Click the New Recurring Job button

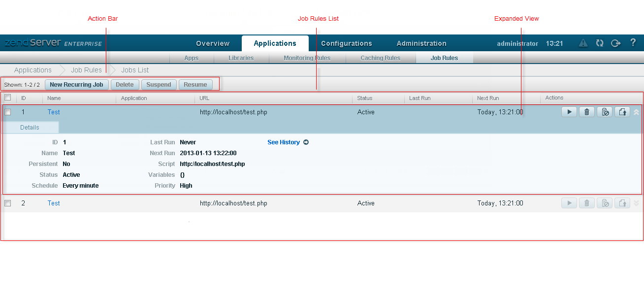click(x=76, y=85)
